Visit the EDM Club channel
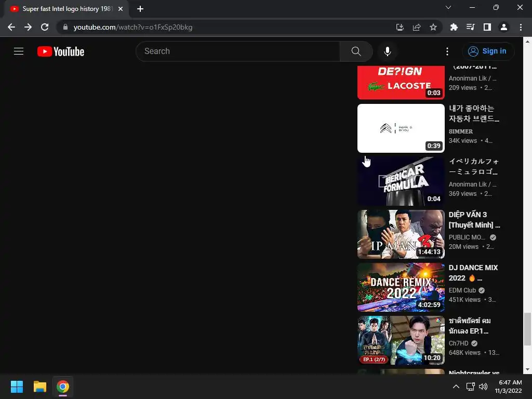 pyautogui.click(x=462, y=290)
